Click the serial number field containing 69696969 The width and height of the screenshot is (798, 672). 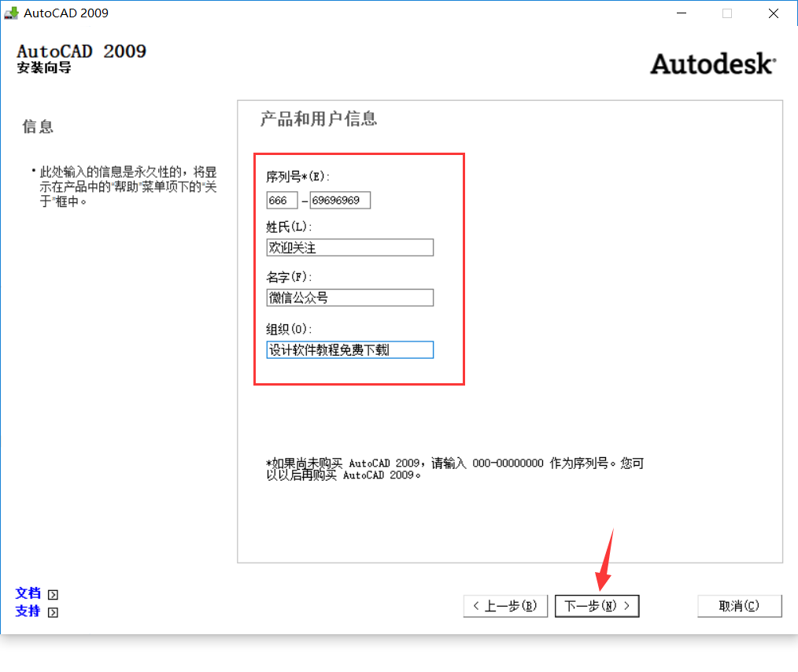point(339,201)
